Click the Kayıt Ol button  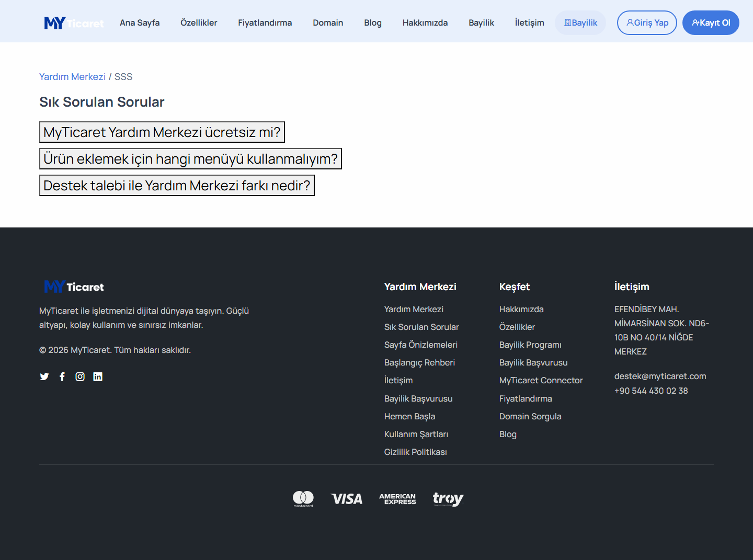[711, 23]
